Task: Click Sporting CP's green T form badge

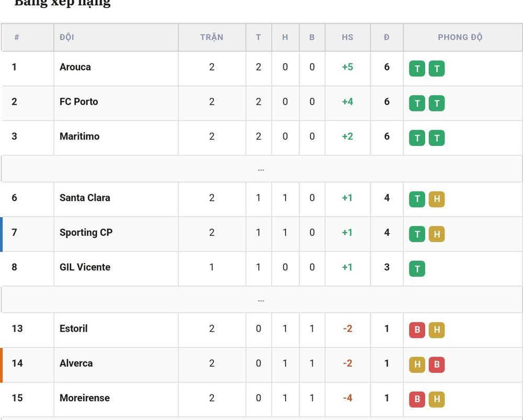Action: pyautogui.click(x=417, y=234)
